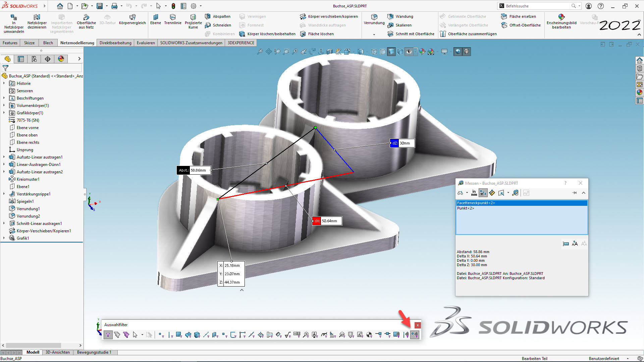Collapse the Messen dialog with chevron
The width and height of the screenshot is (644, 362).
coord(584,193)
